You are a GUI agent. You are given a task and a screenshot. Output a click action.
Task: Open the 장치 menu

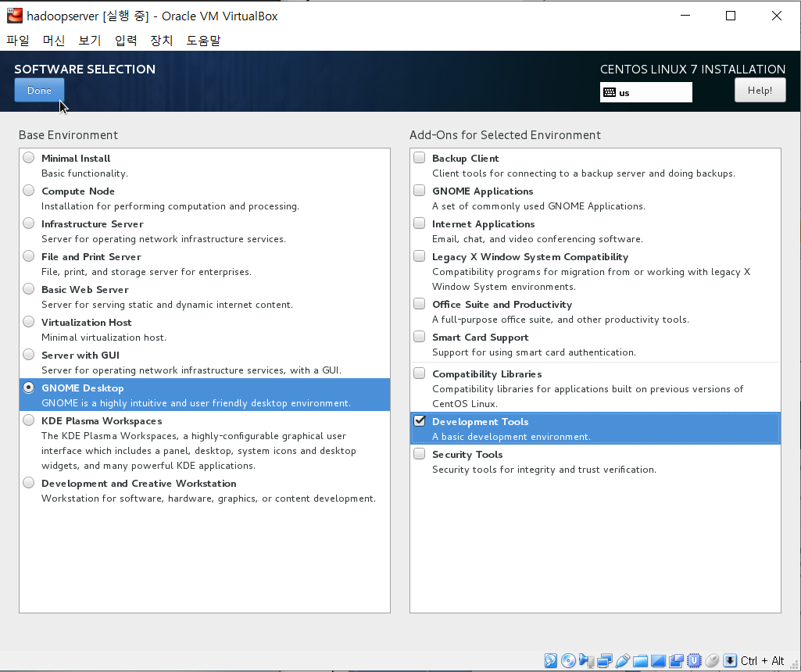[x=162, y=41]
